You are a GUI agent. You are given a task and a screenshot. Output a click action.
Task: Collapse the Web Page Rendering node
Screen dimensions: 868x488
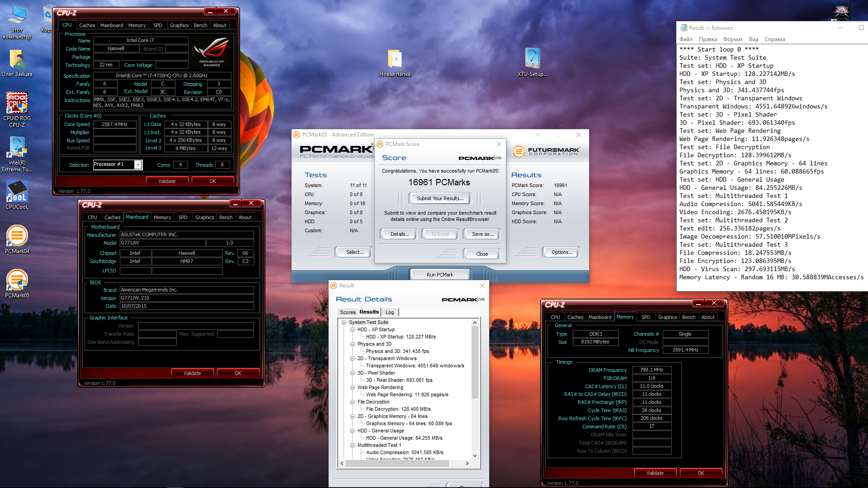[x=353, y=388]
